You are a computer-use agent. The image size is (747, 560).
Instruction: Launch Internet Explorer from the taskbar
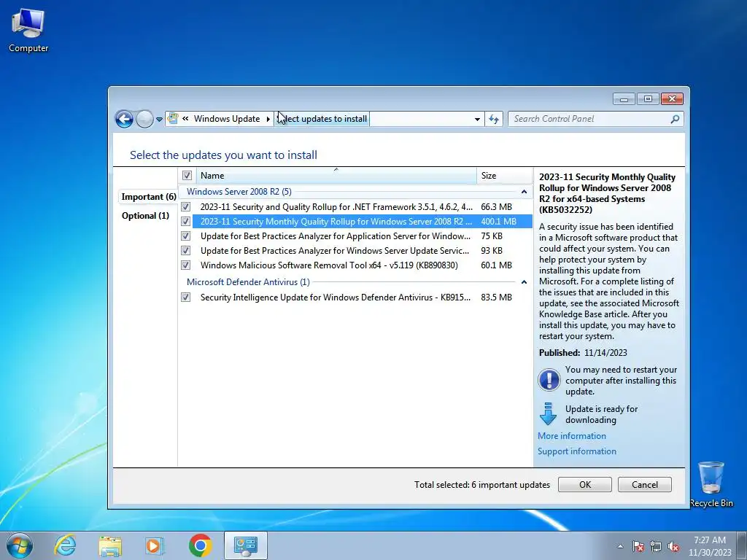[65, 545]
